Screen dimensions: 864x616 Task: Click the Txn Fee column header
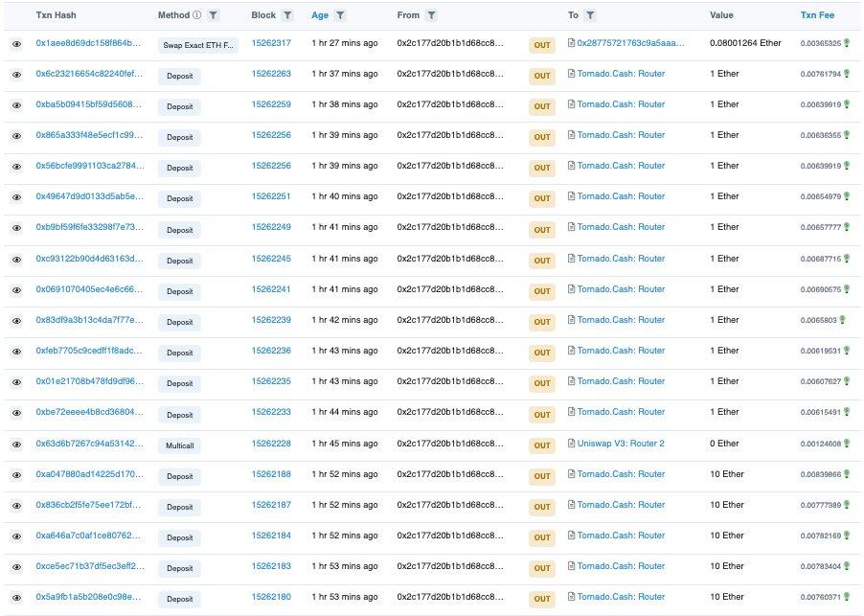pos(817,15)
